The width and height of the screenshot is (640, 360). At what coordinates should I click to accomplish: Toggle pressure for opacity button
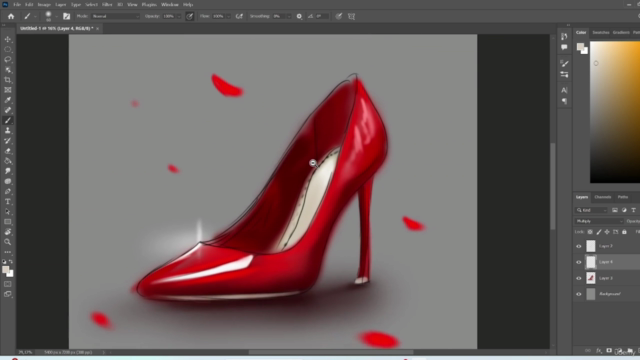190,16
